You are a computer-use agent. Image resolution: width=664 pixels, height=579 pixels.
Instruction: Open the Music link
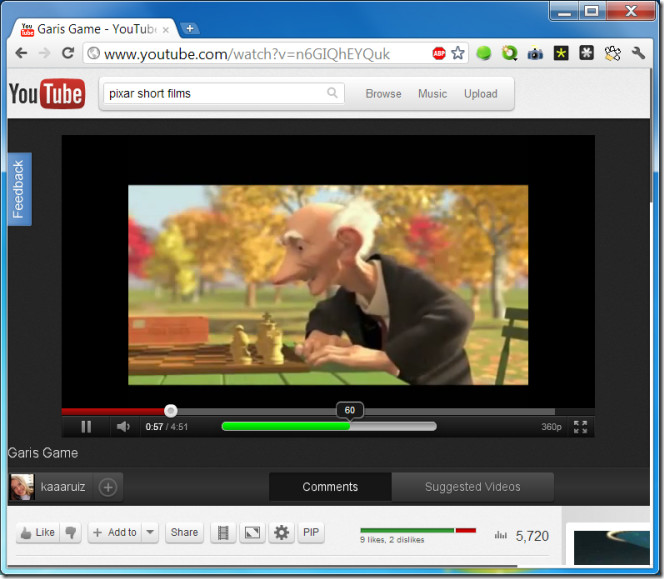(432, 94)
